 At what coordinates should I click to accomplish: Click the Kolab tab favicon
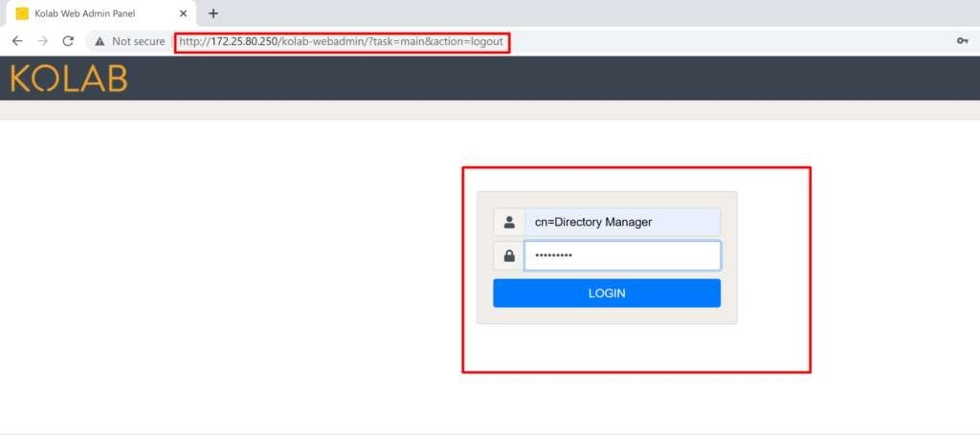(22, 13)
